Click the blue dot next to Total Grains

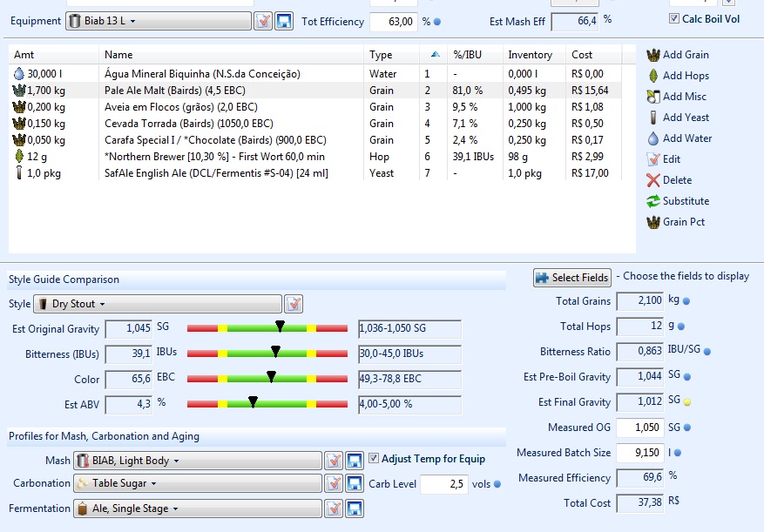(x=686, y=301)
